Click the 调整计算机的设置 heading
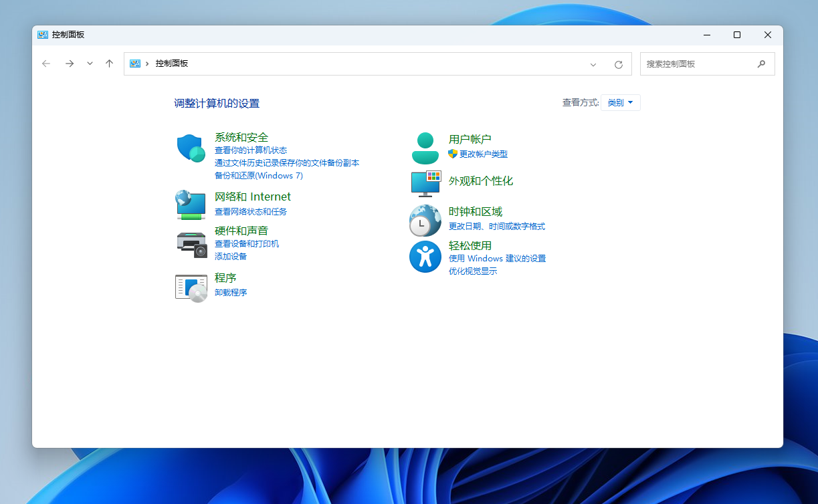Viewport: 818px width, 504px height. (217, 104)
